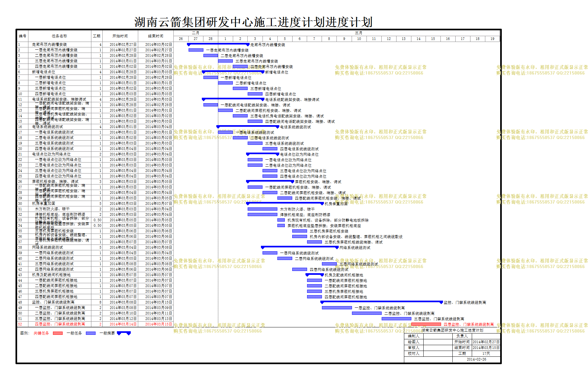Click the chart title 湖南云箭集团研发中心施工进度计划进度计划
588x379 pixels.
(x=253, y=22)
